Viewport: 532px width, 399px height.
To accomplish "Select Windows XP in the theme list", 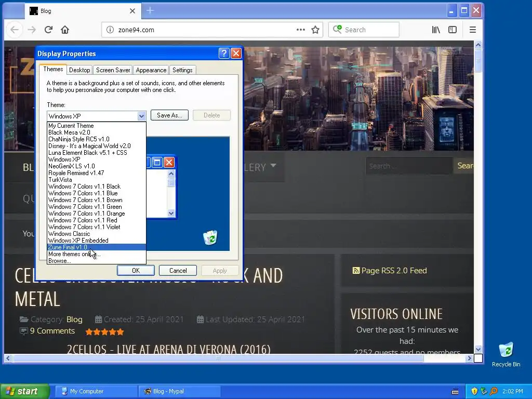I will tap(96, 159).
